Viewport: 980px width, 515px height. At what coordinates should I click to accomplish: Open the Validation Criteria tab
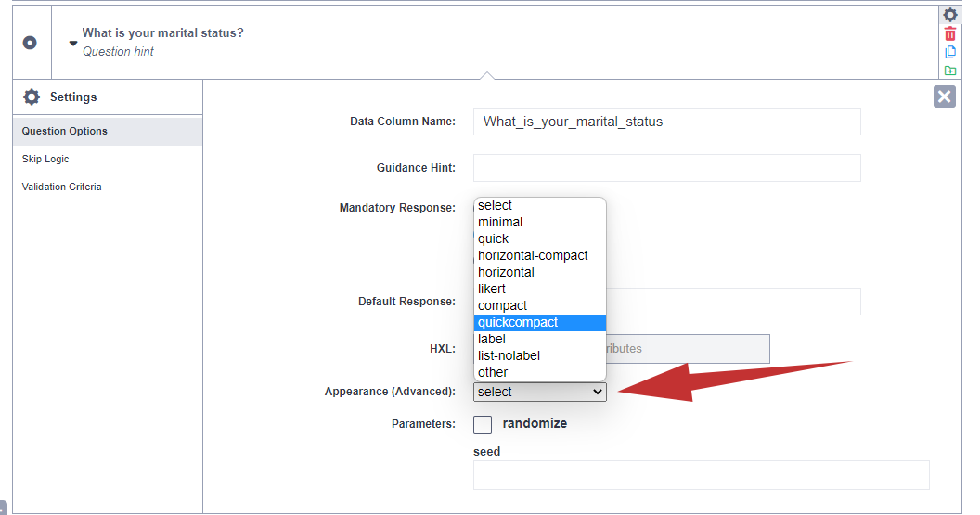[62, 187]
